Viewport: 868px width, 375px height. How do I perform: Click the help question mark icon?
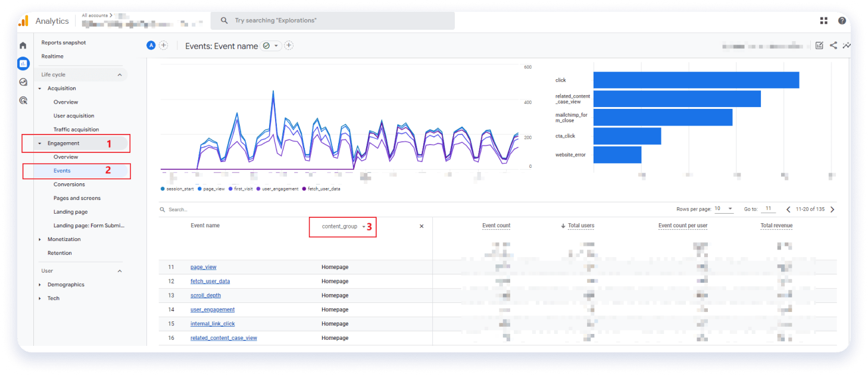842,21
